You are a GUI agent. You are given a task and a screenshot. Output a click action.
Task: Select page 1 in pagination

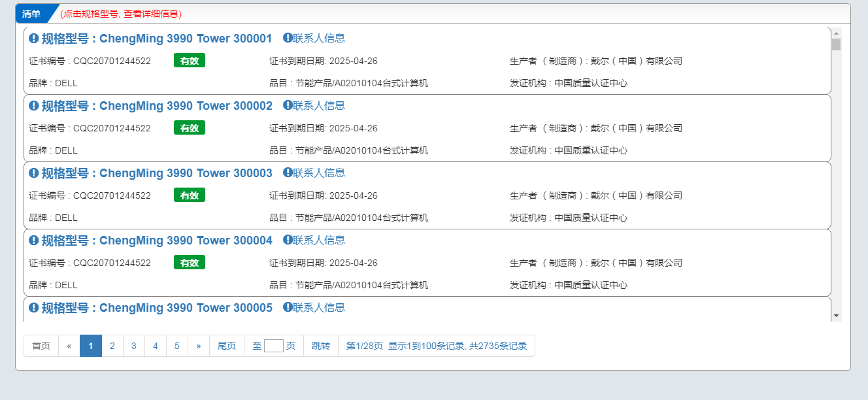tap(91, 346)
